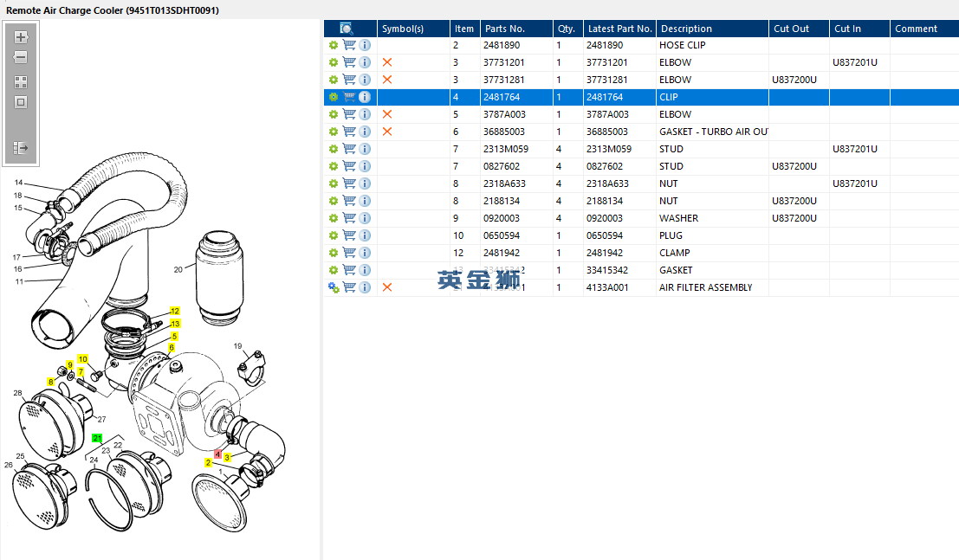The image size is (959, 560).
Task: Click the X symbol on ELBOW 37731201 row
Action: click(x=387, y=62)
